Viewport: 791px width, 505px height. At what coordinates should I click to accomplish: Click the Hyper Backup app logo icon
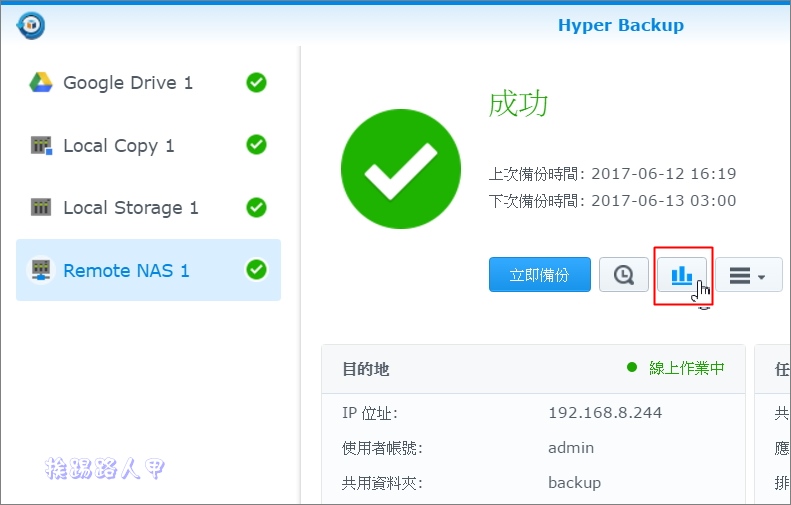[30, 25]
